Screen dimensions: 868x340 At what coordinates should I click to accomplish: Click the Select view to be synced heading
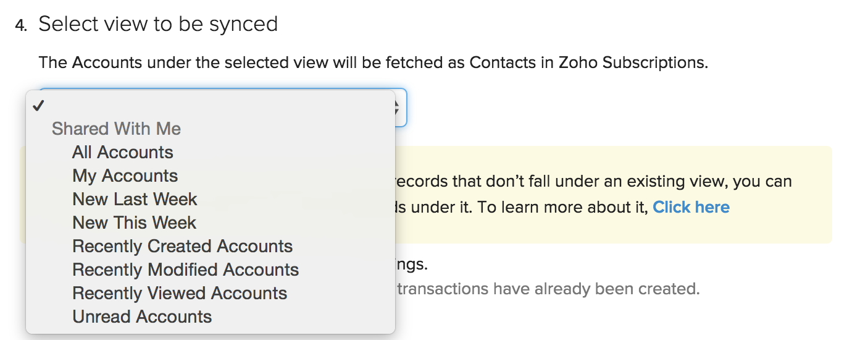[158, 24]
